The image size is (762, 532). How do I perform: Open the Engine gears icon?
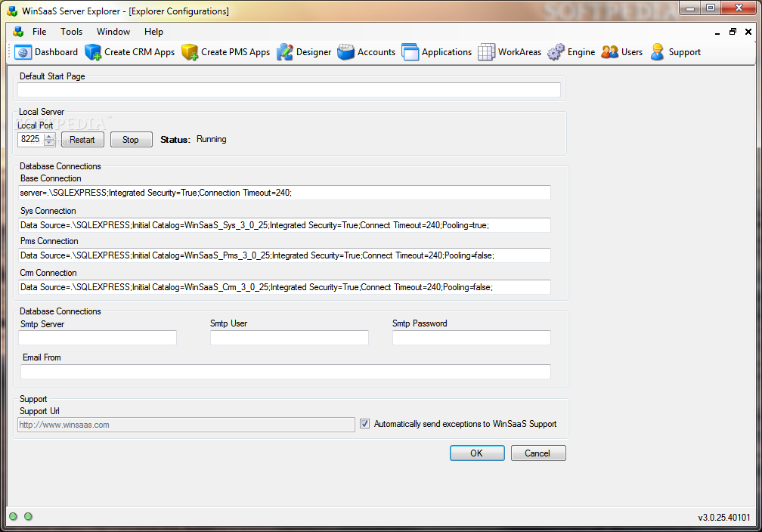click(x=556, y=52)
